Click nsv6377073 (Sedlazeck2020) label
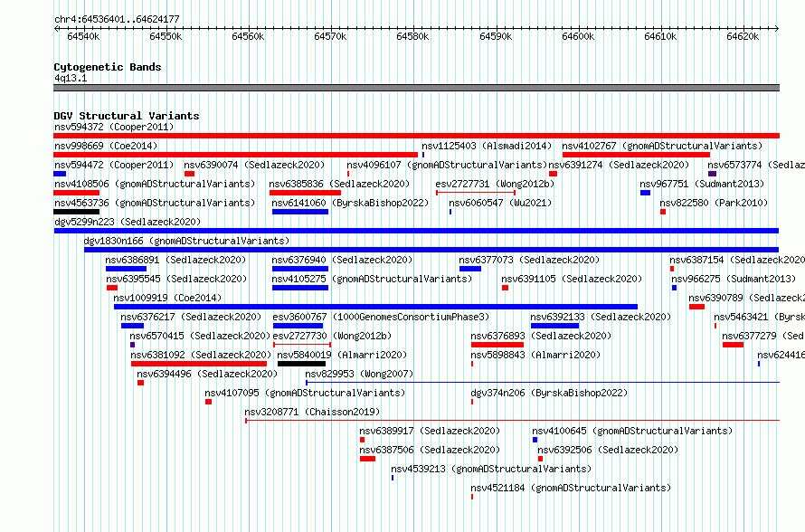The image size is (805, 532). click(x=529, y=260)
